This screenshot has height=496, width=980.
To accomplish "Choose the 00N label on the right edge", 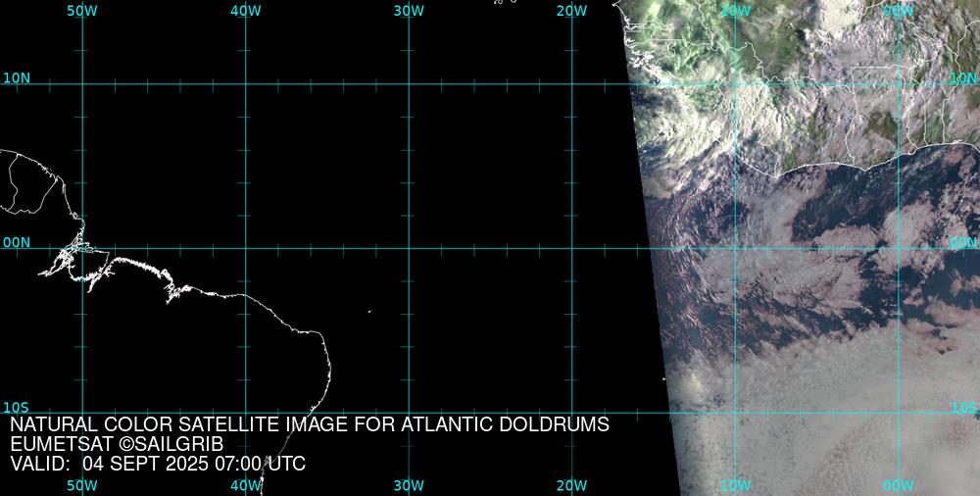I will click(x=963, y=243).
